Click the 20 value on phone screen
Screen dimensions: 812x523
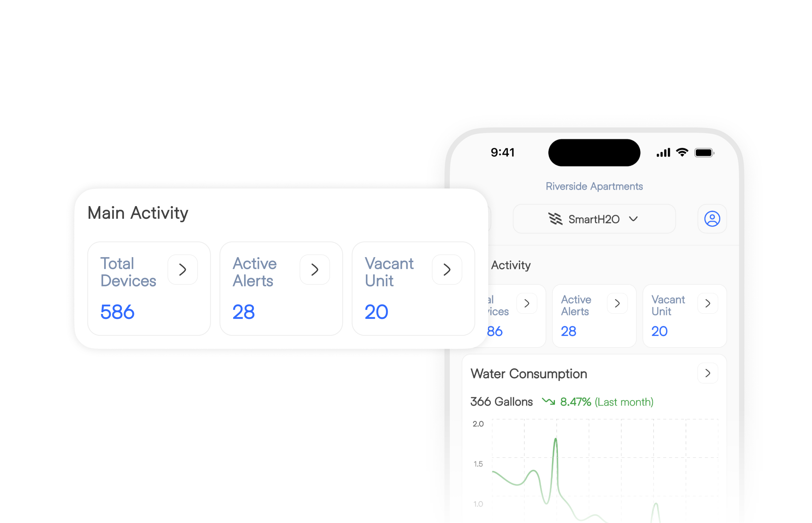click(659, 331)
